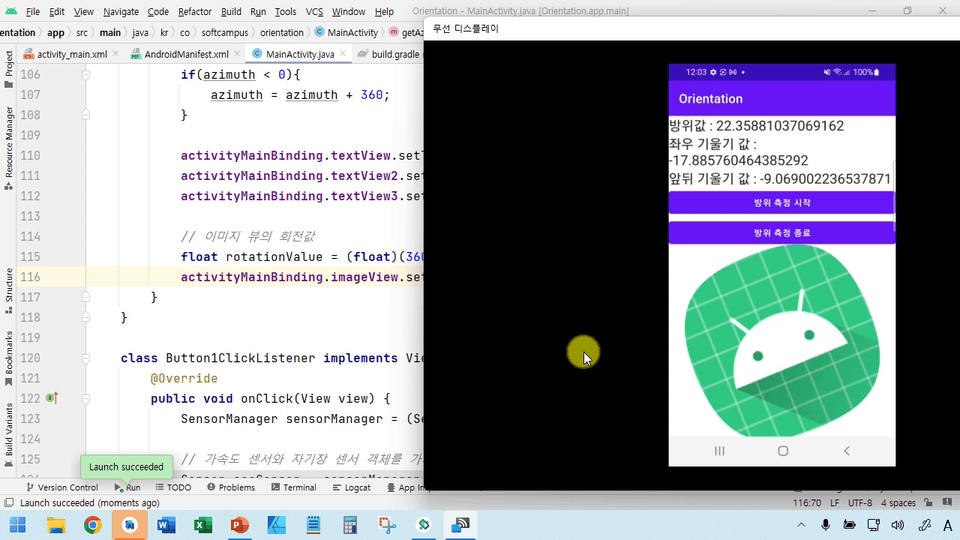Open the TODO tool window

173,487
